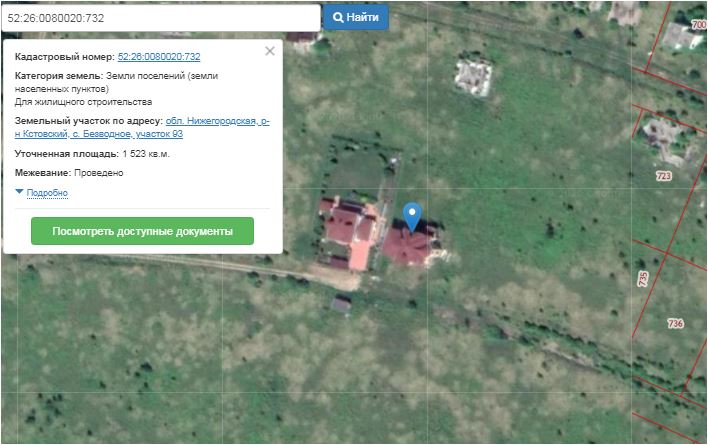Open cadastral number link 52:26:0080020:732
The width and height of the screenshot is (708, 445).
tap(159, 57)
